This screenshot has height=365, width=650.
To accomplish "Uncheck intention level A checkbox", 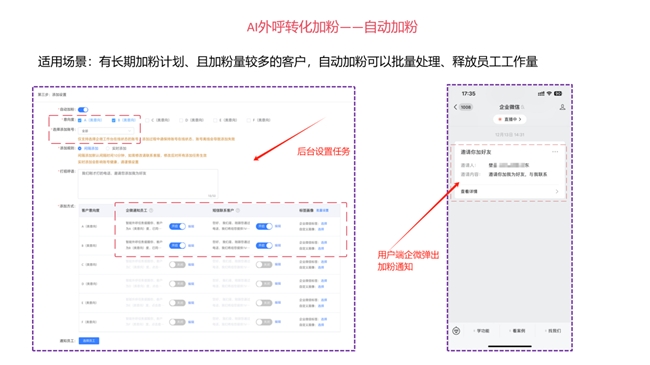I will point(80,120).
